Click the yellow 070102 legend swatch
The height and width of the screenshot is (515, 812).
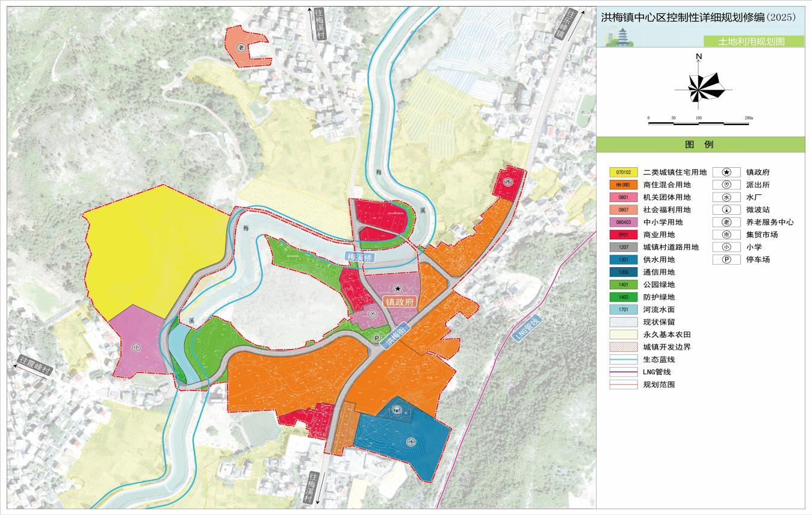[x=623, y=172]
